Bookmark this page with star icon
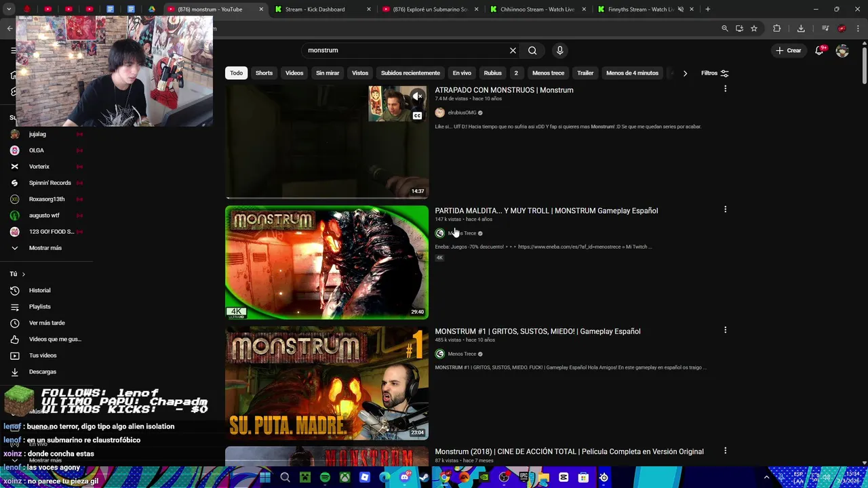The width and height of the screenshot is (868, 488). tap(754, 28)
